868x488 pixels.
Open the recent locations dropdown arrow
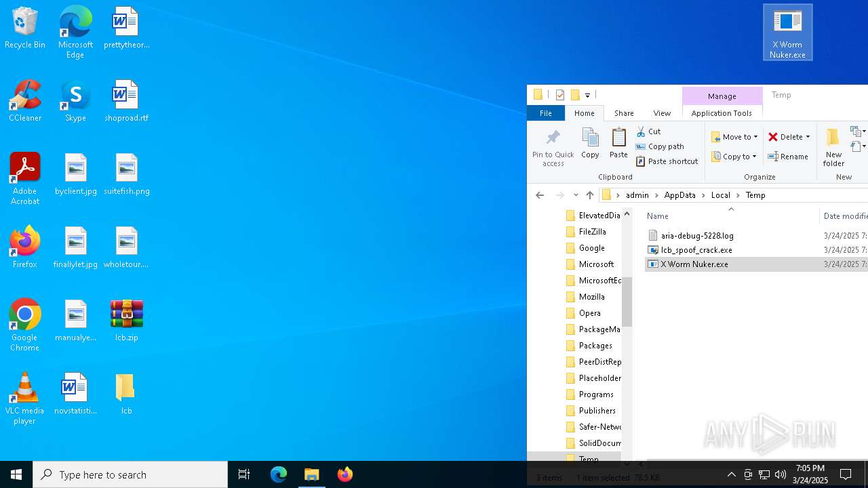point(576,195)
